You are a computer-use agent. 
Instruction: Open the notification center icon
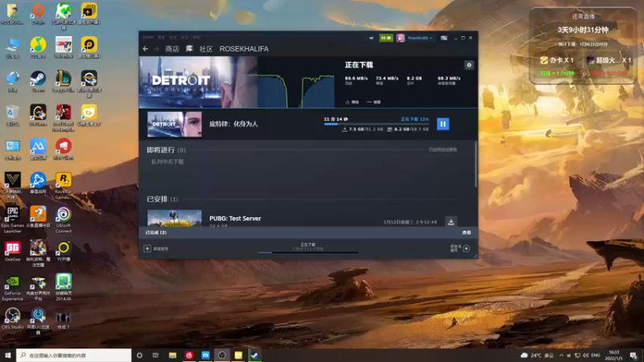coord(634,356)
